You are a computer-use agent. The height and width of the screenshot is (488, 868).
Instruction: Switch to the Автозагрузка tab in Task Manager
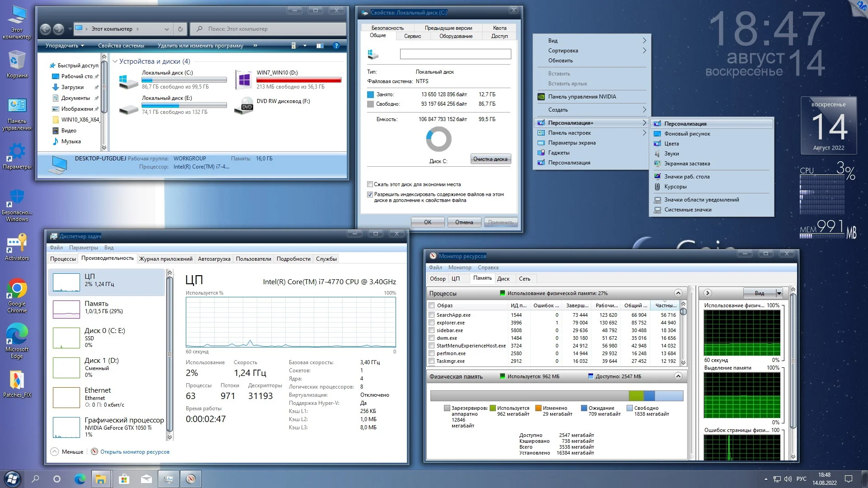[214, 259]
